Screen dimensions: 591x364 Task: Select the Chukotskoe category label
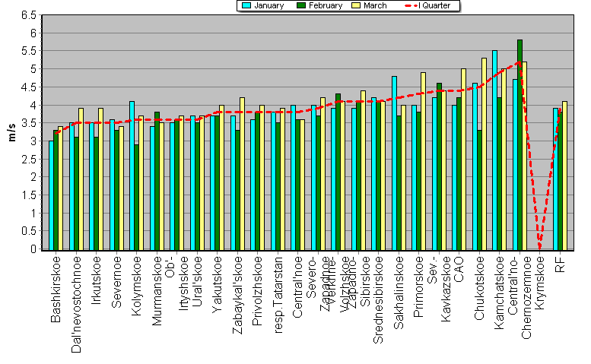pos(479,288)
